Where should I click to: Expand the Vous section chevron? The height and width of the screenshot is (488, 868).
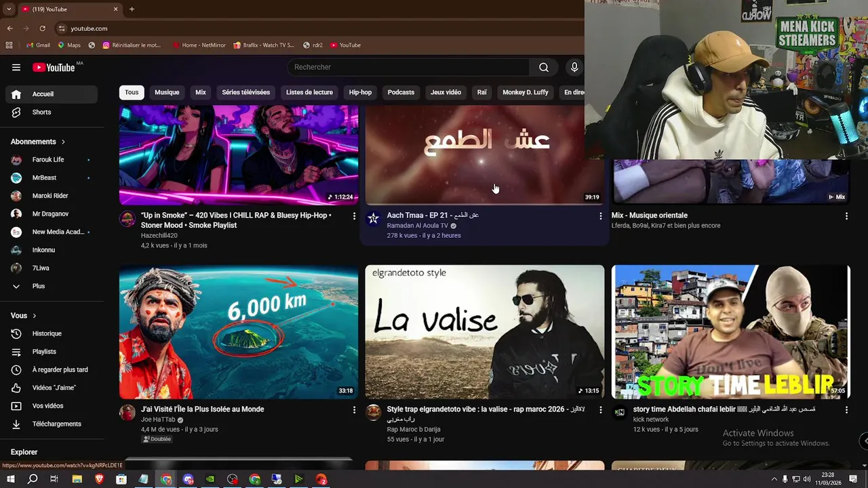[34, 316]
